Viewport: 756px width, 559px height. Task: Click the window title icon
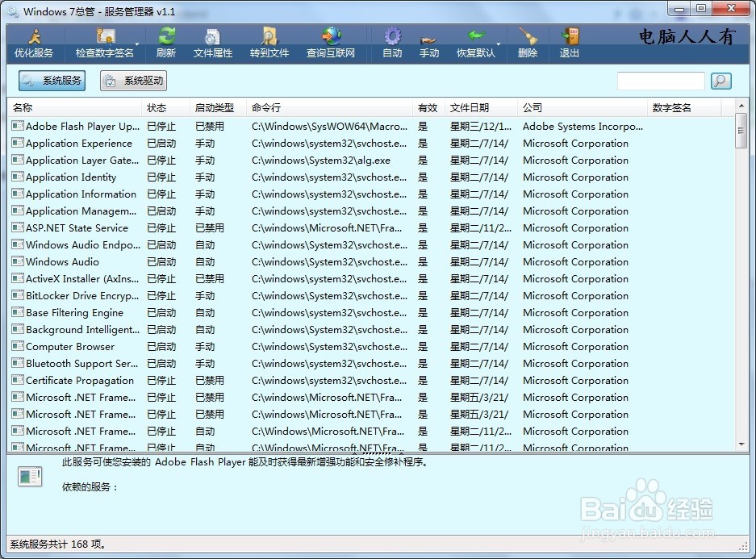(x=14, y=11)
